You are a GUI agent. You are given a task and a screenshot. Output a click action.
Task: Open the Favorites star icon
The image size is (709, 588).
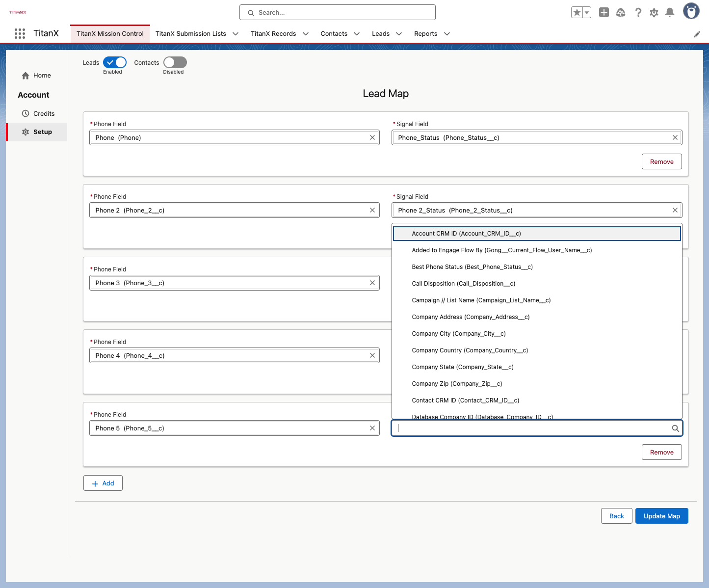coord(577,13)
